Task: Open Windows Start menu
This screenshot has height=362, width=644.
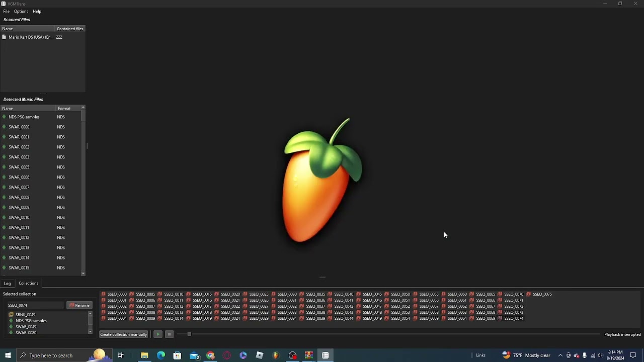Action: [8, 355]
